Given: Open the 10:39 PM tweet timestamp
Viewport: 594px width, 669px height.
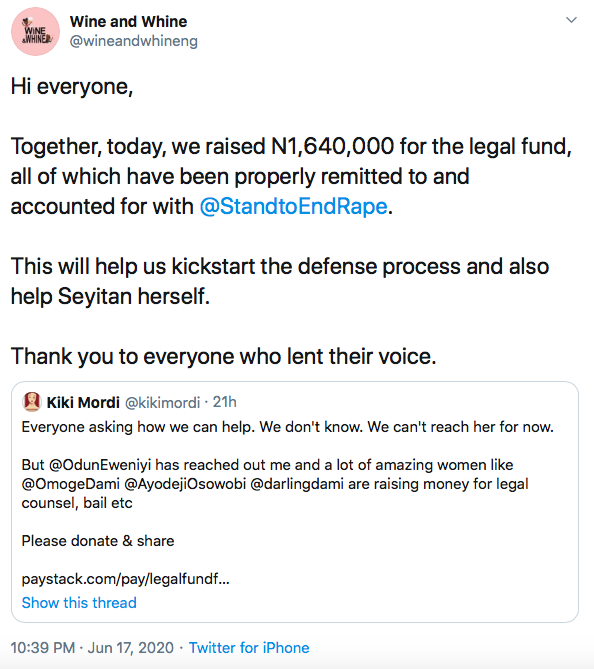Looking at the screenshot, I should 43,648.
